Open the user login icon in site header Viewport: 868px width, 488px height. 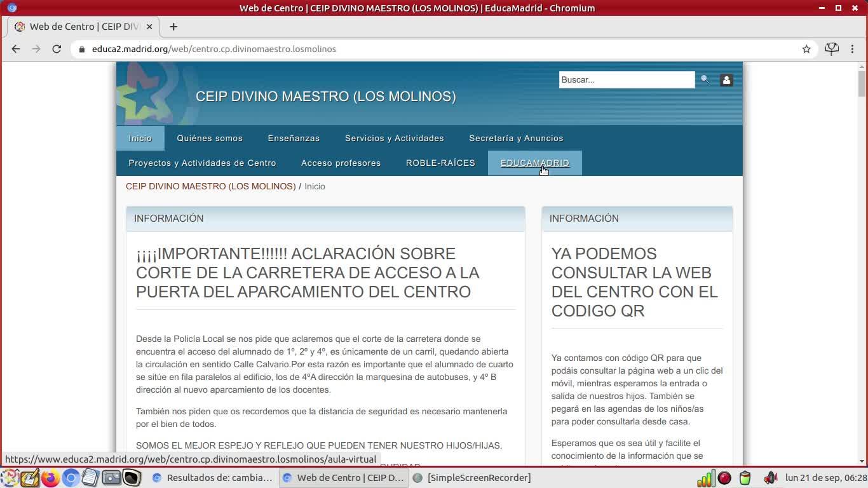726,79
